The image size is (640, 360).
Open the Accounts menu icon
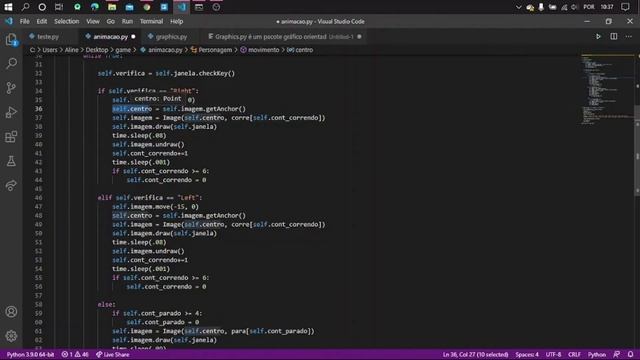[11, 312]
